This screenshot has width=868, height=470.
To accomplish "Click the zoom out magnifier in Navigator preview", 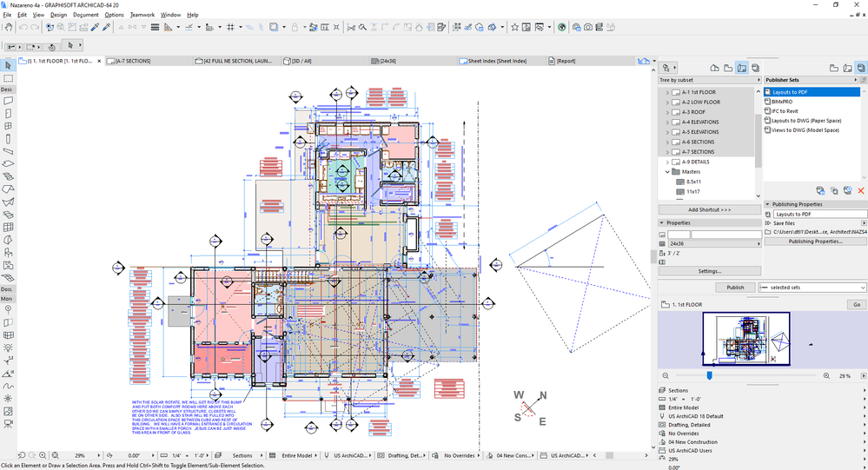I will tap(666, 375).
